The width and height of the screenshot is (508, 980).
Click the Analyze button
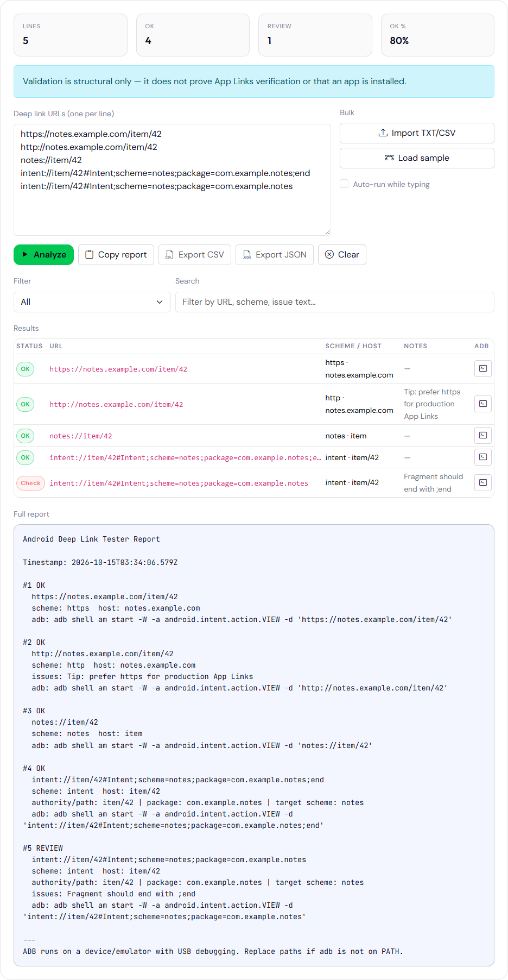(x=43, y=255)
